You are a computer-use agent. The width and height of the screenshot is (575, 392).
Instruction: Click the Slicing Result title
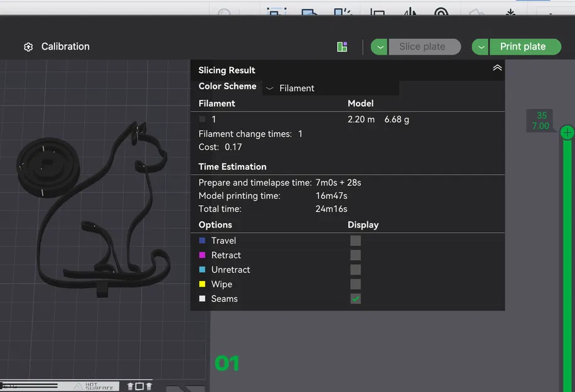coord(227,70)
